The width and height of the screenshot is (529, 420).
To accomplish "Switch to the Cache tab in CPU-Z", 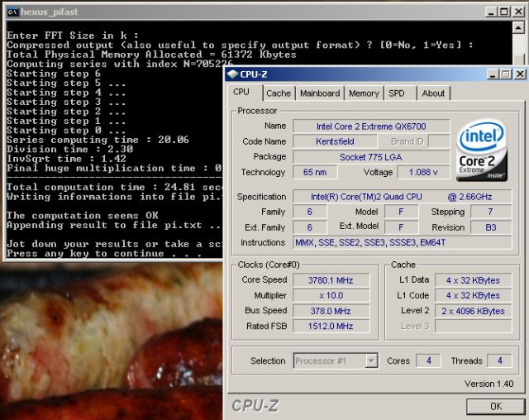I will (279, 93).
